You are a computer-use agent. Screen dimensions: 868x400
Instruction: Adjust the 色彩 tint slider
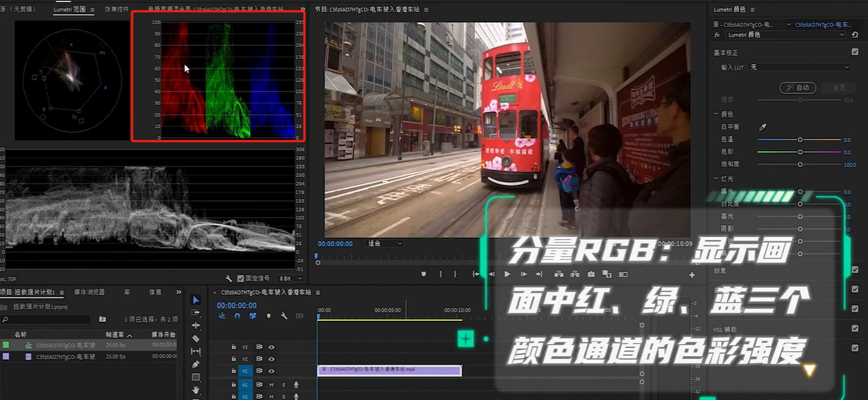(x=799, y=152)
